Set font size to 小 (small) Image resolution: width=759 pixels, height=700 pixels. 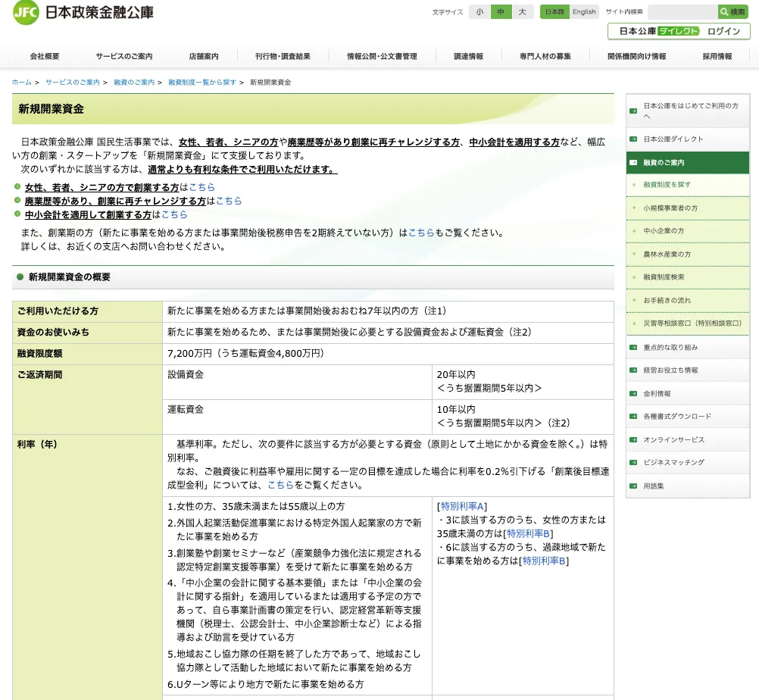coord(479,12)
